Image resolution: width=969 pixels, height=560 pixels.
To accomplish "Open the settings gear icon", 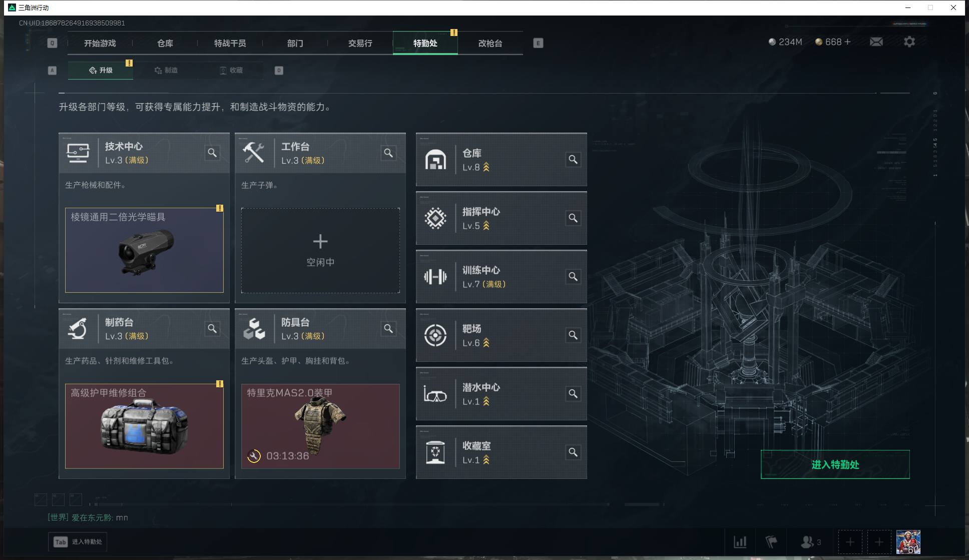I will (909, 42).
